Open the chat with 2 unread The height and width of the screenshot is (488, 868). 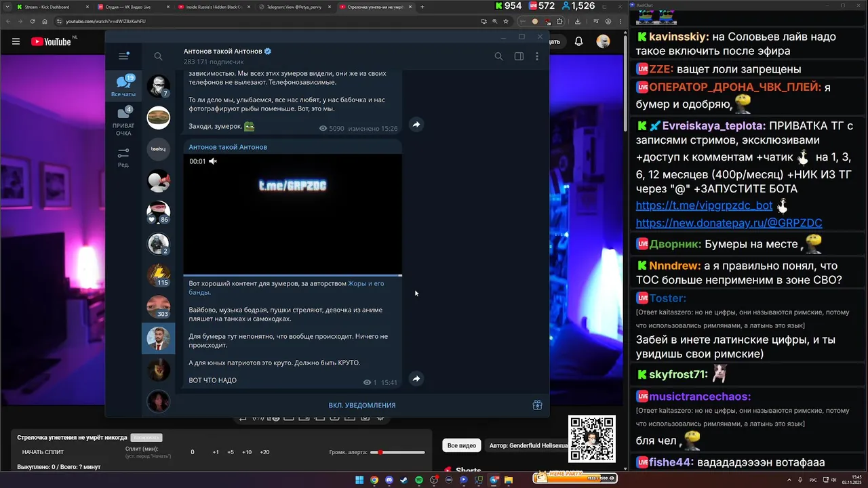point(159,244)
